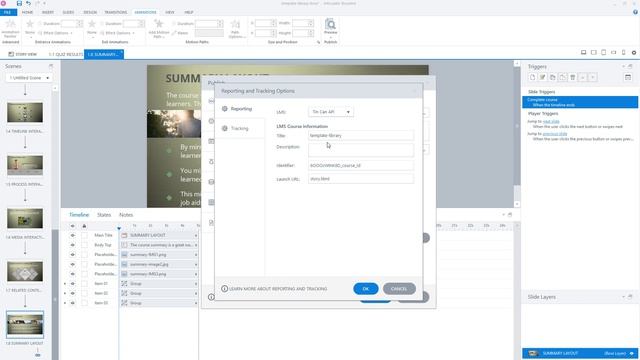The height and width of the screenshot is (360, 640).
Task: Click the 'next slide' link in Player Triggers
Action: pos(551,121)
